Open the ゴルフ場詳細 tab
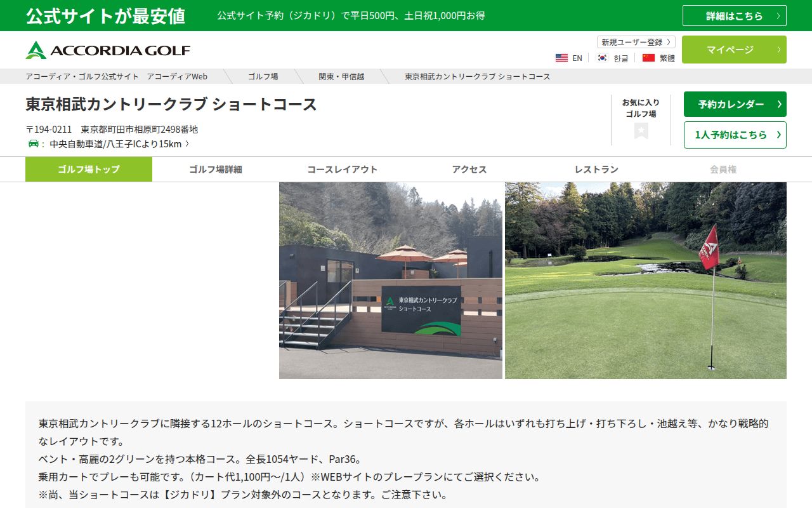This screenshot has width=812, height=508. point(216,170)
